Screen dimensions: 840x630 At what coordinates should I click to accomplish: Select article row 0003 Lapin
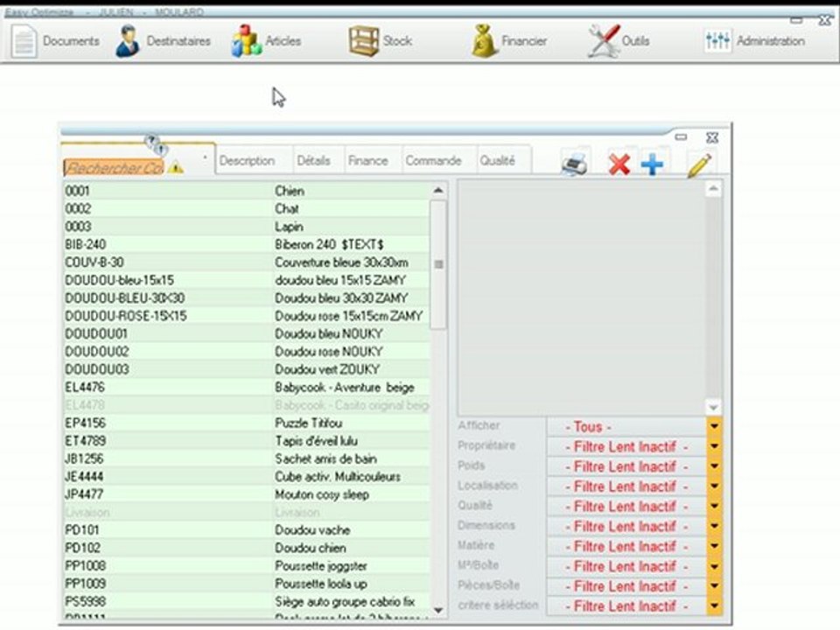point(247,227)
